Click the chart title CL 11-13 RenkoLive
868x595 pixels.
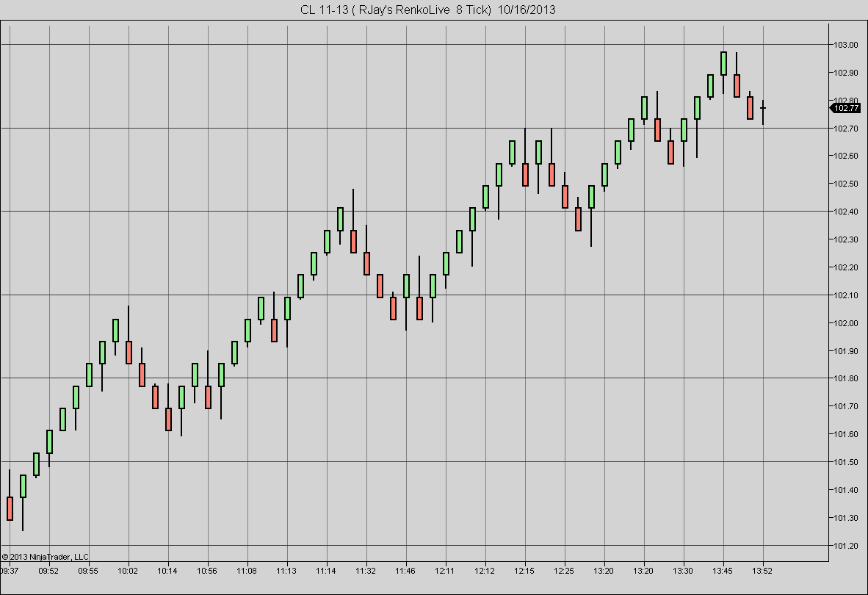click(428, 10)
